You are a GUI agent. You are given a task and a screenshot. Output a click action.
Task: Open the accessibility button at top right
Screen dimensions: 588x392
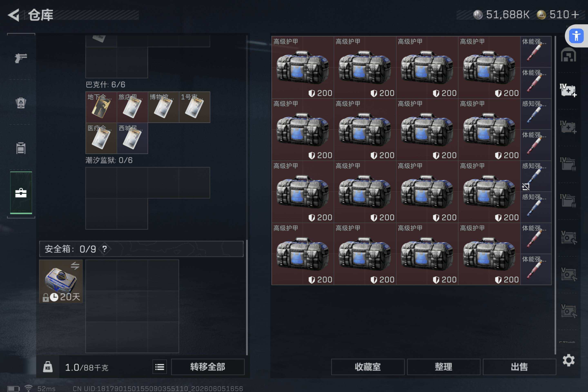click(x=577, y=36)
